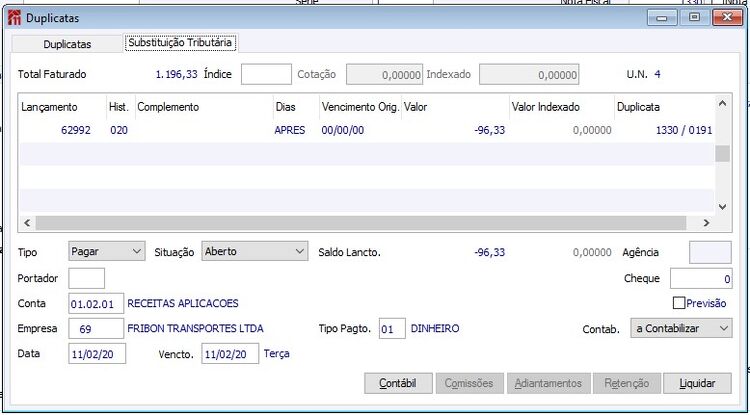The width and height of the screenshot is (750, 415).
Task: Open the Tipo dropdown showing Pagar
Action: point(106,251)
